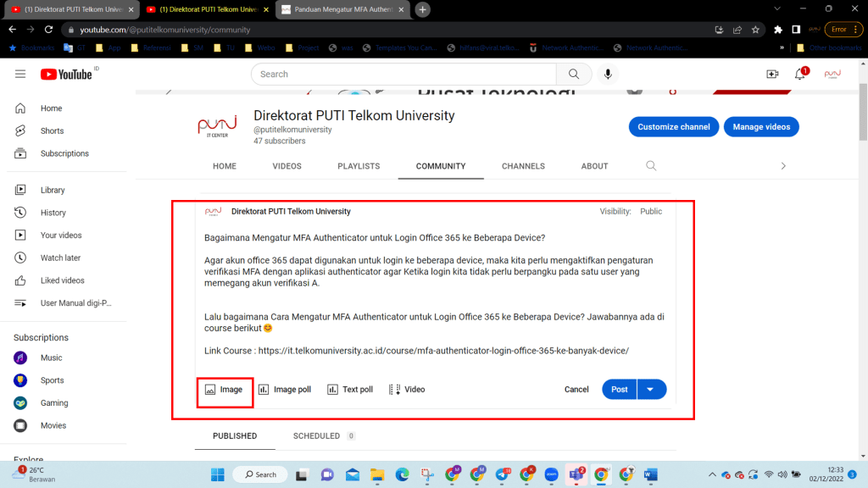Show SCHEDULED posts tab

323,436
